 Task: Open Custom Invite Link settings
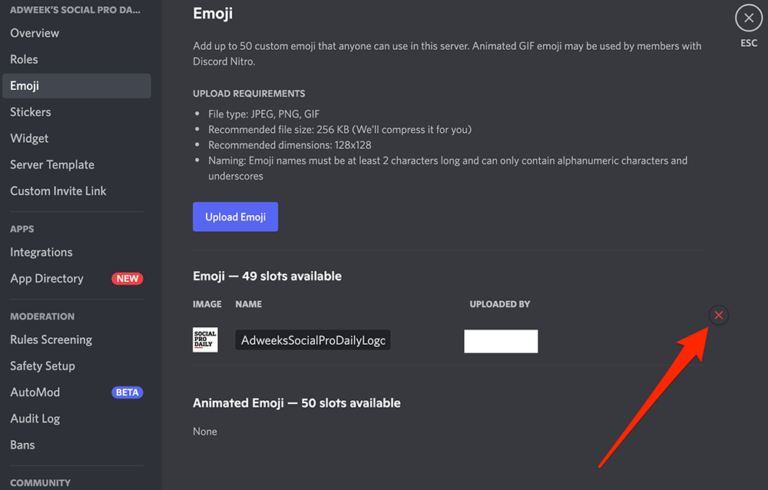point(58,190)
